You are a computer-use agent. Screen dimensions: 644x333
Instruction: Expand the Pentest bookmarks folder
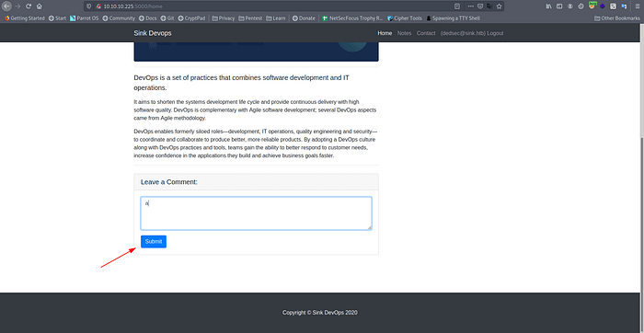[x=250, y=18]
